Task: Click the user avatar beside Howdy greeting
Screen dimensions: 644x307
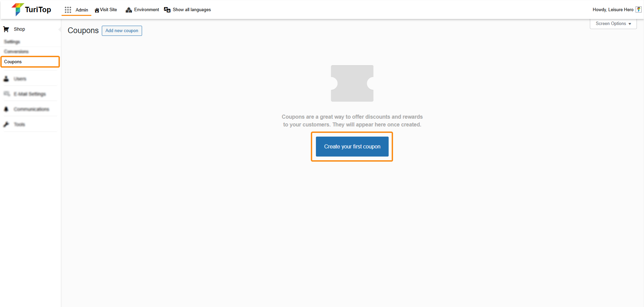Action: [638, 9]
